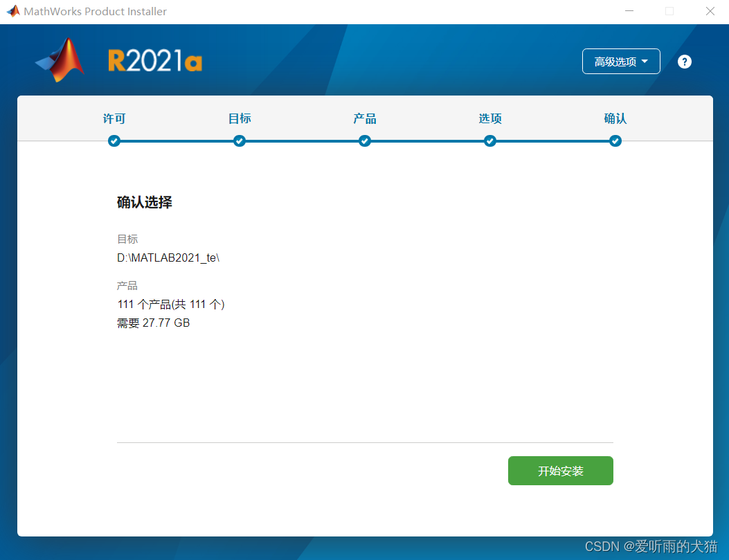729x560 pixels.
Task: Open the 高级选项 dropdown
Action: 621,62
